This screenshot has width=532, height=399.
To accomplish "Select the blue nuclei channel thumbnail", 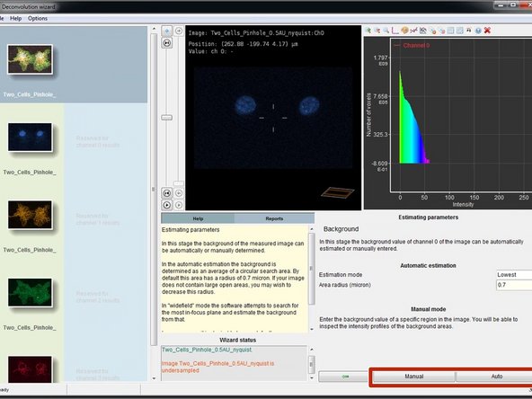I will coord(30,137).
